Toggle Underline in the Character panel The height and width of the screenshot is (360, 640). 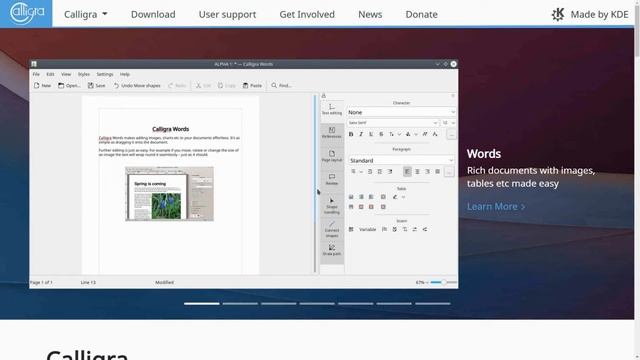[x=371, y=134]
